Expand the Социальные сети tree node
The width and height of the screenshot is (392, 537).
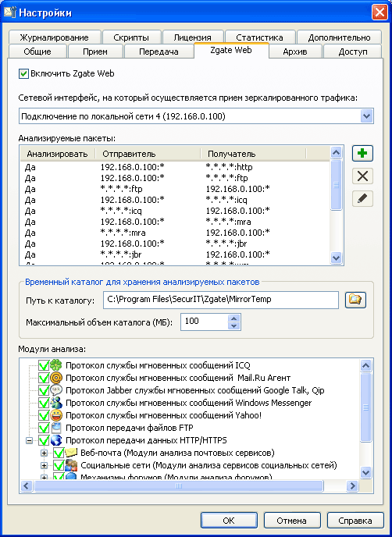click(45, 466)
